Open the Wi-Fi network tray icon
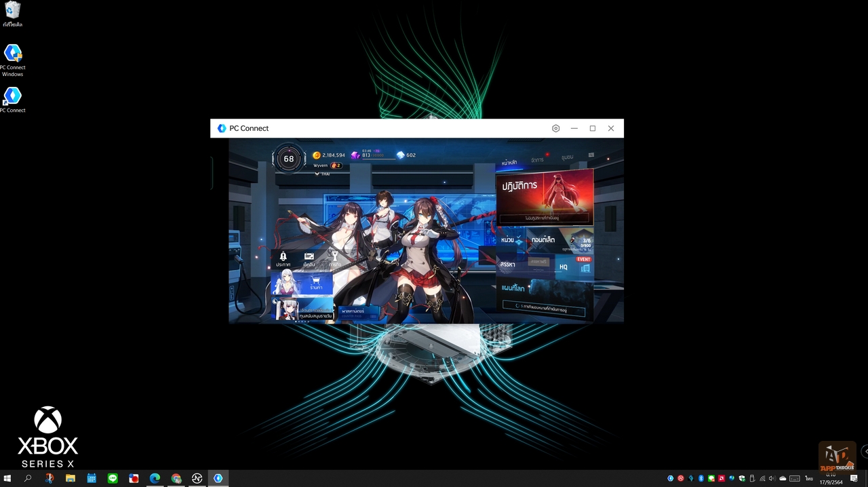 [x=762, y=478]
